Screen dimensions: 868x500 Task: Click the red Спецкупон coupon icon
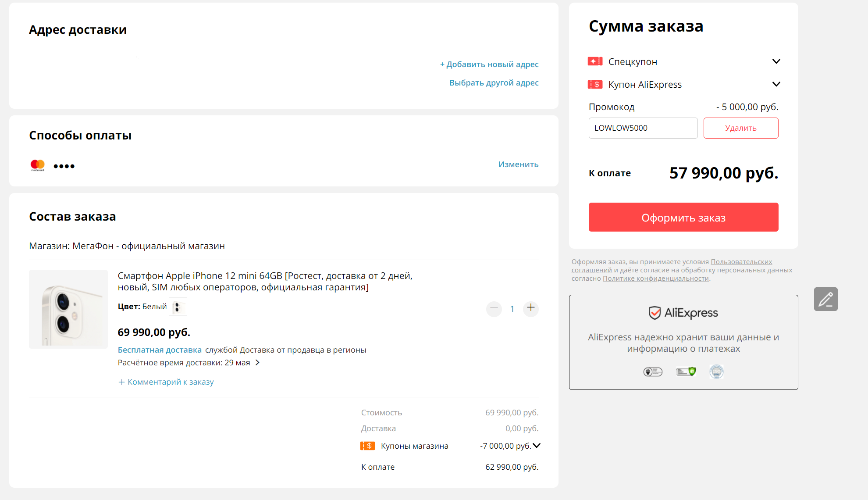pos(595,61)
